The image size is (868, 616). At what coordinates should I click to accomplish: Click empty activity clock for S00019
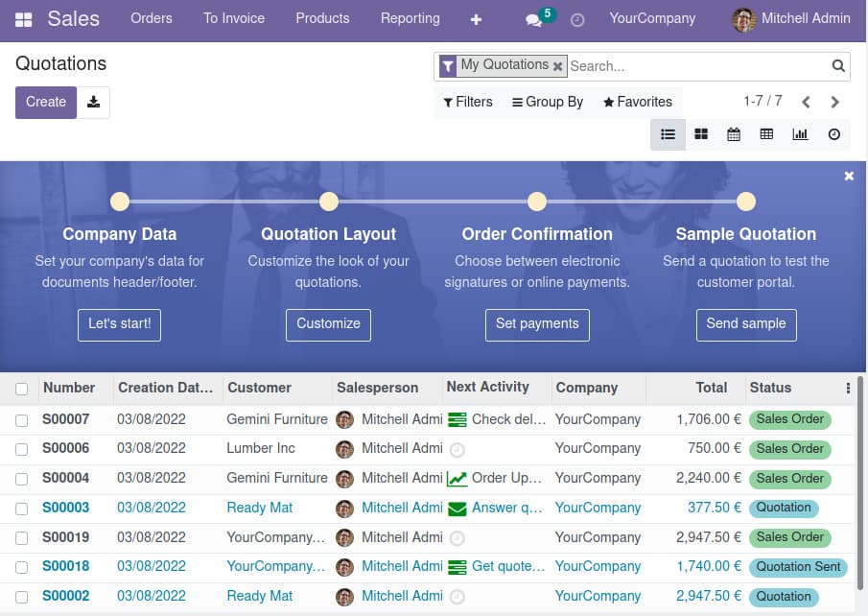457,538
